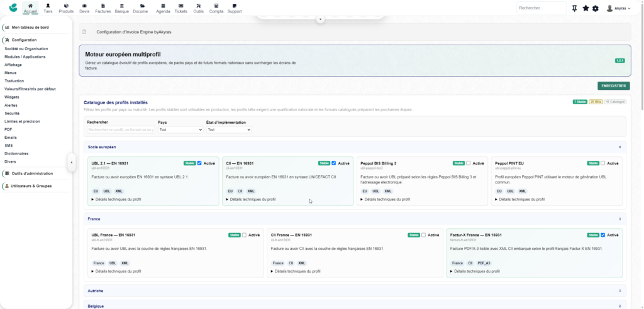644x309 pixels.
Task: Expand Détails techniques for Factur-X France profile
Action: (475, 271)
